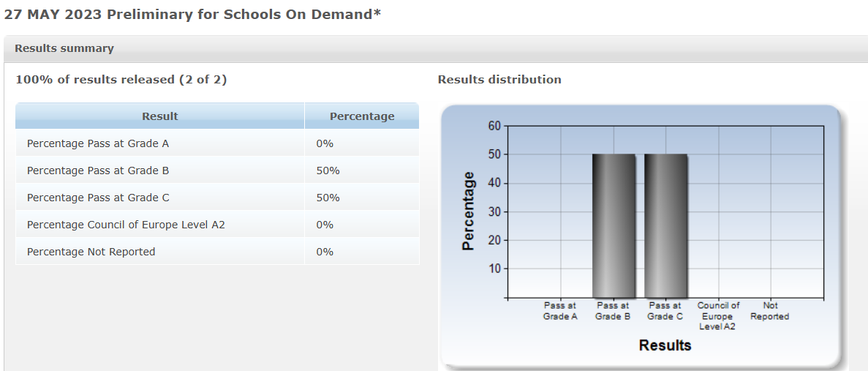This screenshot has width=868, height=371.
Task: Select 'Percentage Council of Europe Level A2' label
Action: point(126,225)
